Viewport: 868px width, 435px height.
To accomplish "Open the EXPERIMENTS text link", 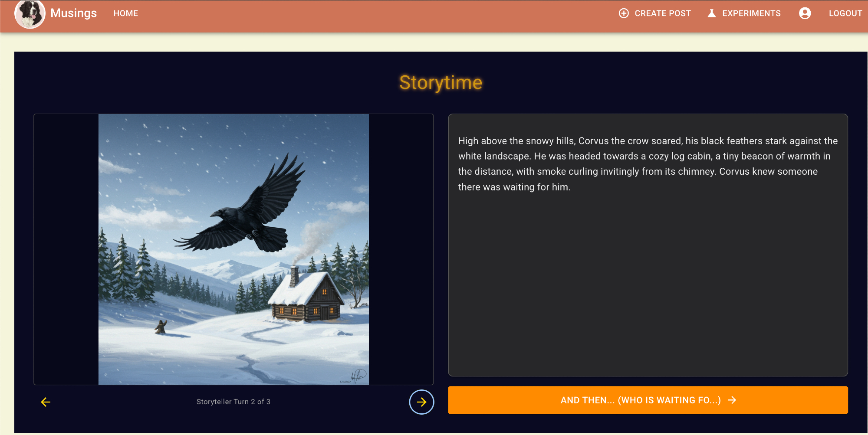I will click(751, 13).
